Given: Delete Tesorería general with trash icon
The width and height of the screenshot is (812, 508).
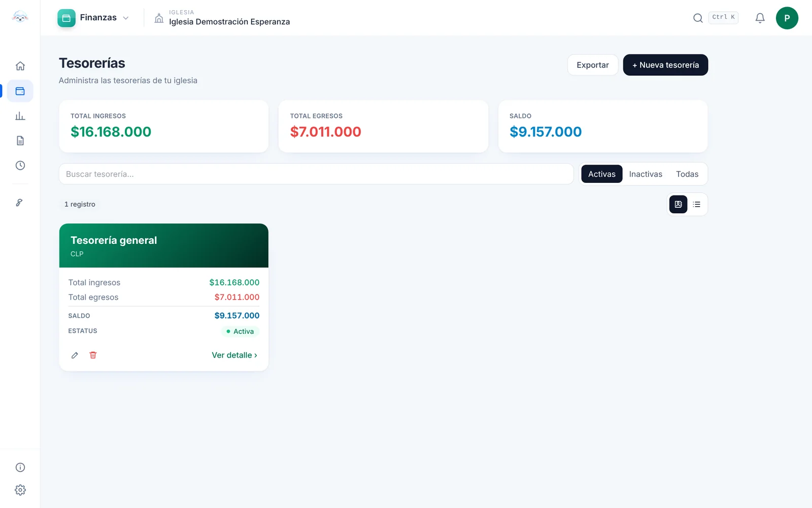Looking at the screenshot, I should [x=93, y=355].
